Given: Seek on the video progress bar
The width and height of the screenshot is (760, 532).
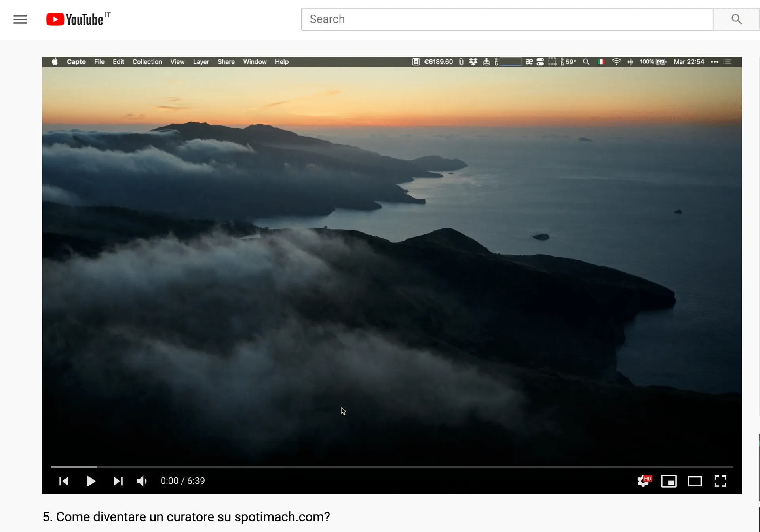Looking at the screenshot, I should click(x=392, y=467).
